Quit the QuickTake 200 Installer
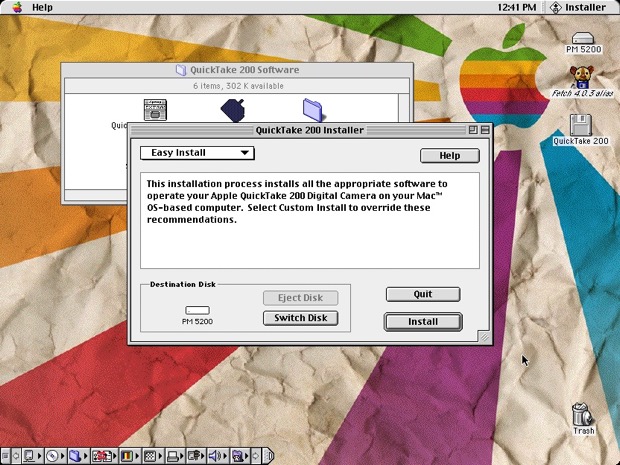Image resolution: width=620 pixels, height=465 pixels. [423, 294]
